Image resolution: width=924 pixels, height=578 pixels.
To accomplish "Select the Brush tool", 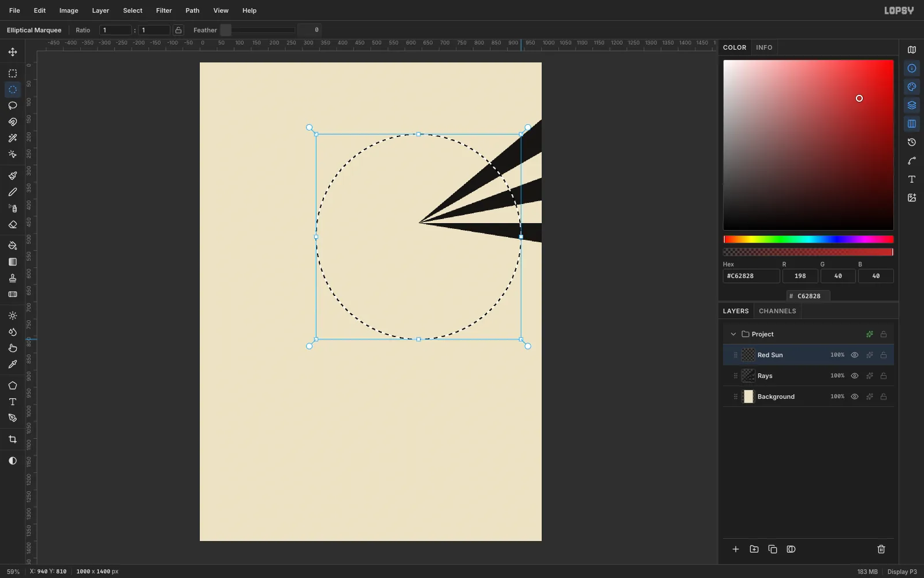I will click(x=13, y=176).
